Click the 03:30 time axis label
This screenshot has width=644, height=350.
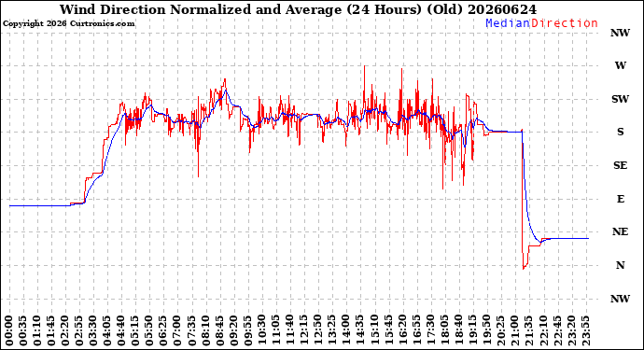coord(93,331)
